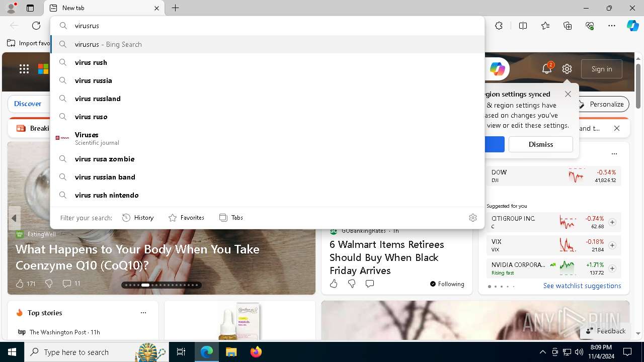Close the New tab tab
This screenshot has height=362, width=644.
(x=156, y=8)
